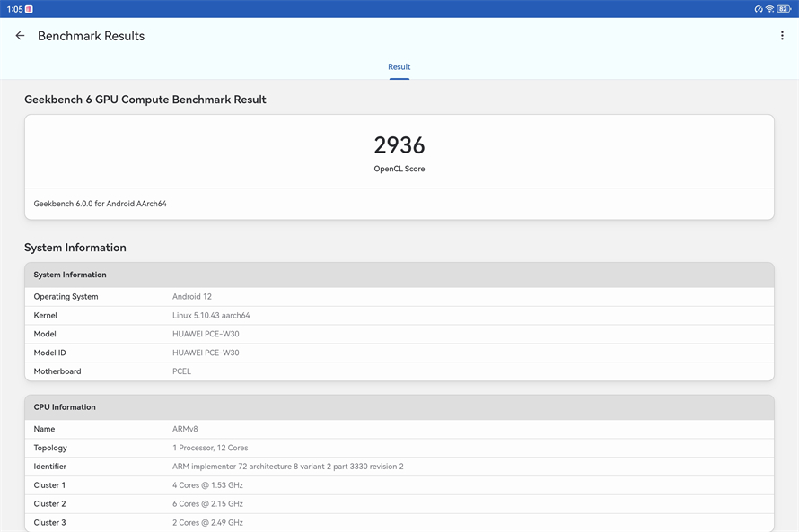The image size is (799, 532).
Task: Tap the Cluster 1 row label
Action: pos(49,485)
